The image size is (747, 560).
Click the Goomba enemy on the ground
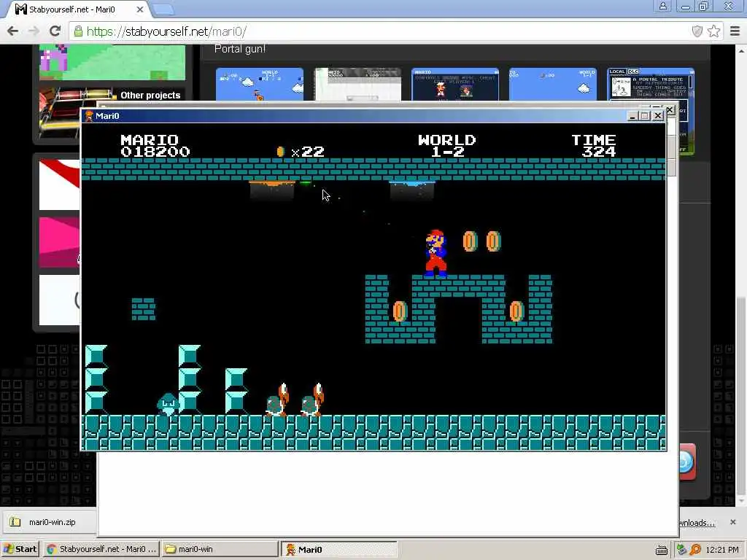coord(168,404)
